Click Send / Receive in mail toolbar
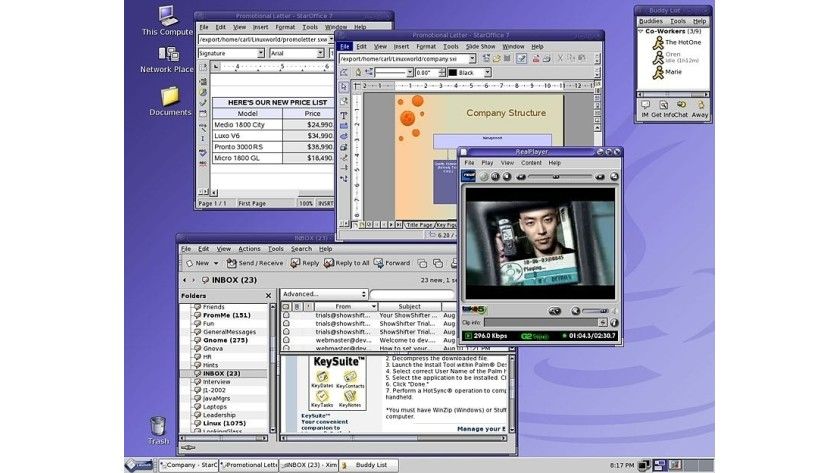This screenshot has width=840, height=473. pos(254,263)
